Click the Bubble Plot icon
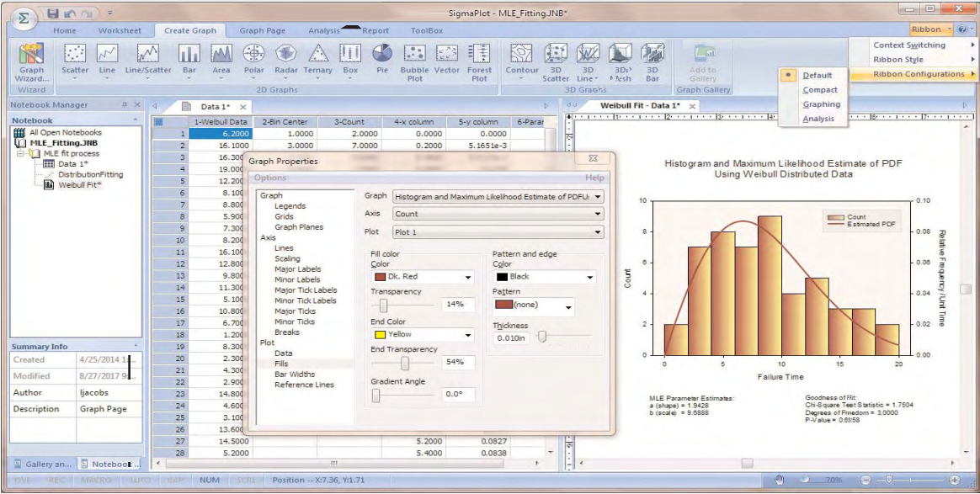980x494 pixels. [x=414, y=59]
